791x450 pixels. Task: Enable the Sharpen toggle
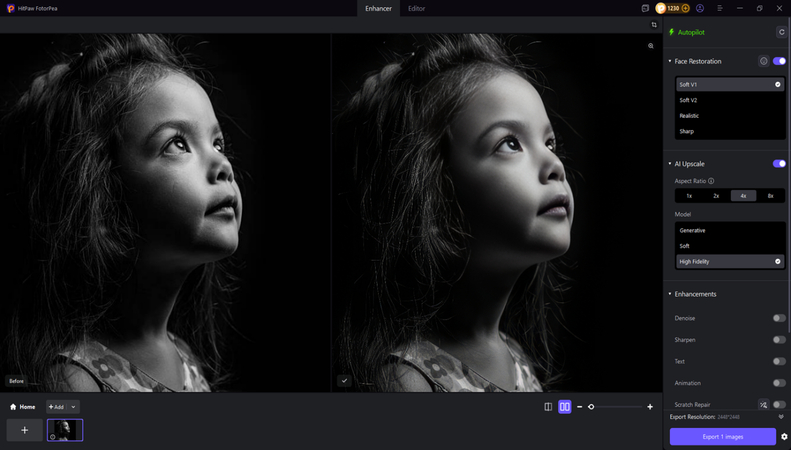coord(779,340)
